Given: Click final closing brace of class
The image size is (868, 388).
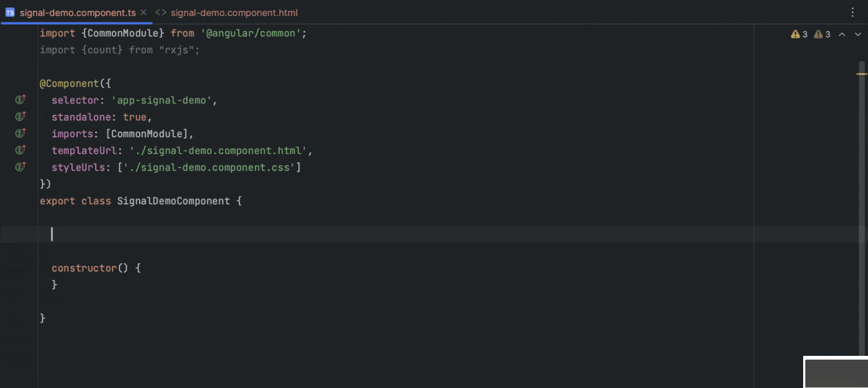Looking at the screenshot, I should (43, 318).
